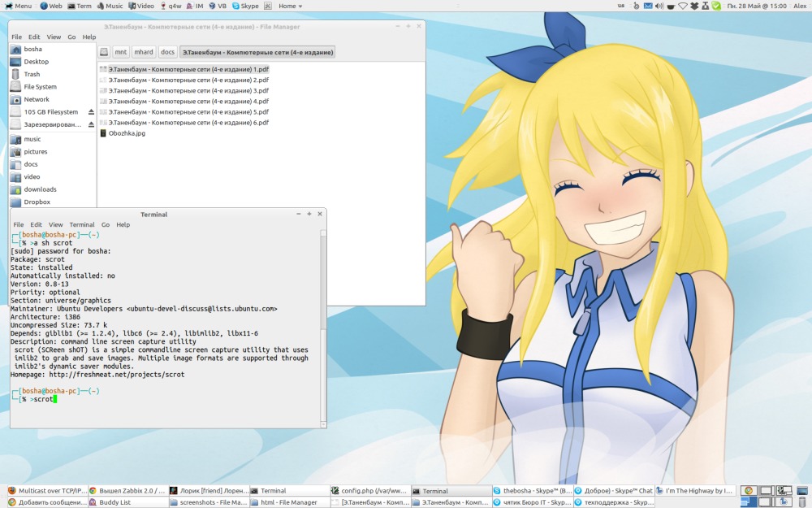Image resolution: width=812 pixels, height=508 pixels.
Task: Select the downloads bookmark in the sidebar
Action: point(52,189)
